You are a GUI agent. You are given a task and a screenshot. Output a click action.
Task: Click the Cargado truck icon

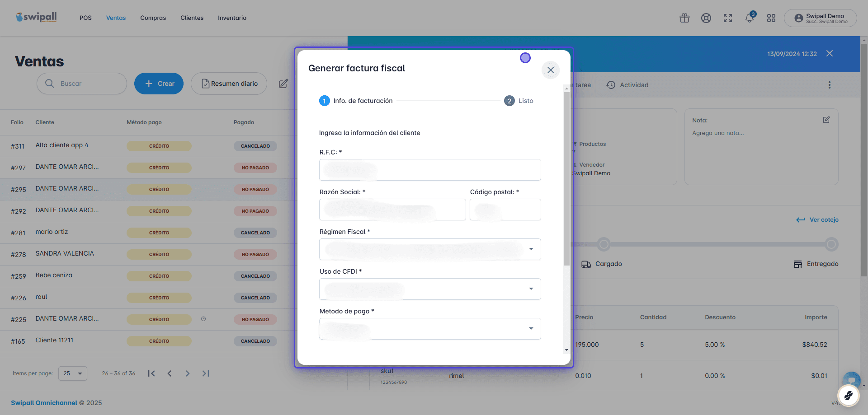pyautogui.click(x=586, y=264)
